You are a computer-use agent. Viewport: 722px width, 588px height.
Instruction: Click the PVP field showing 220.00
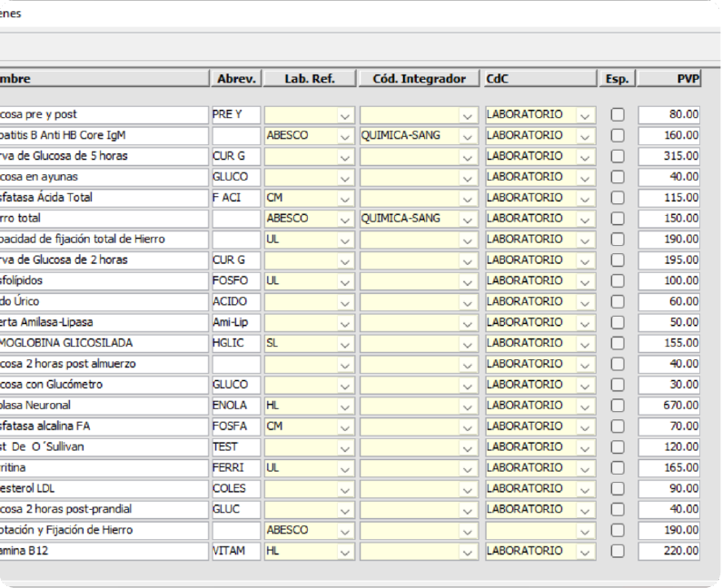coord(669,552)
